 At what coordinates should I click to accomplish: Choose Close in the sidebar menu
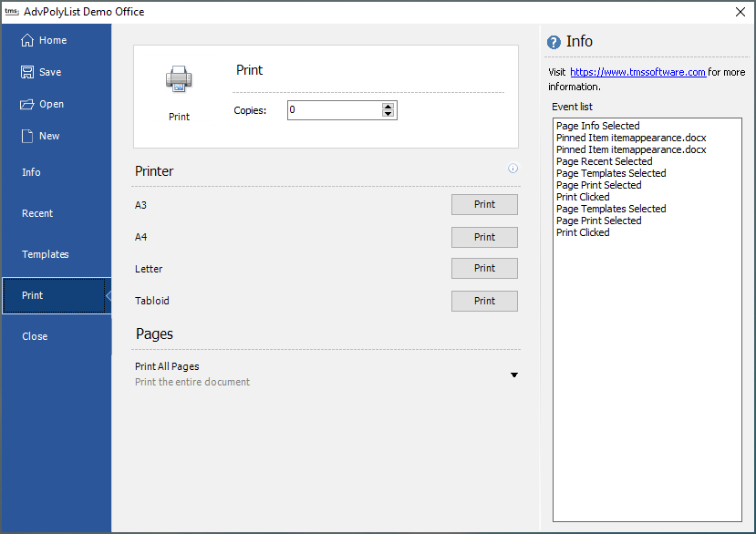tap(35, 336)
